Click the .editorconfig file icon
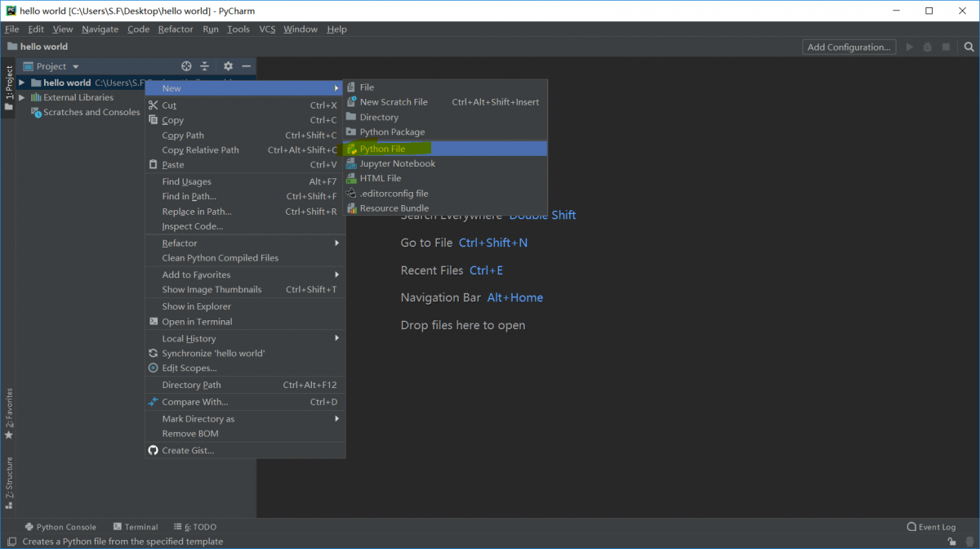Image resolution: width=980 pixels, height=549 pixels. pyautogui.click(x=351, y=194)
